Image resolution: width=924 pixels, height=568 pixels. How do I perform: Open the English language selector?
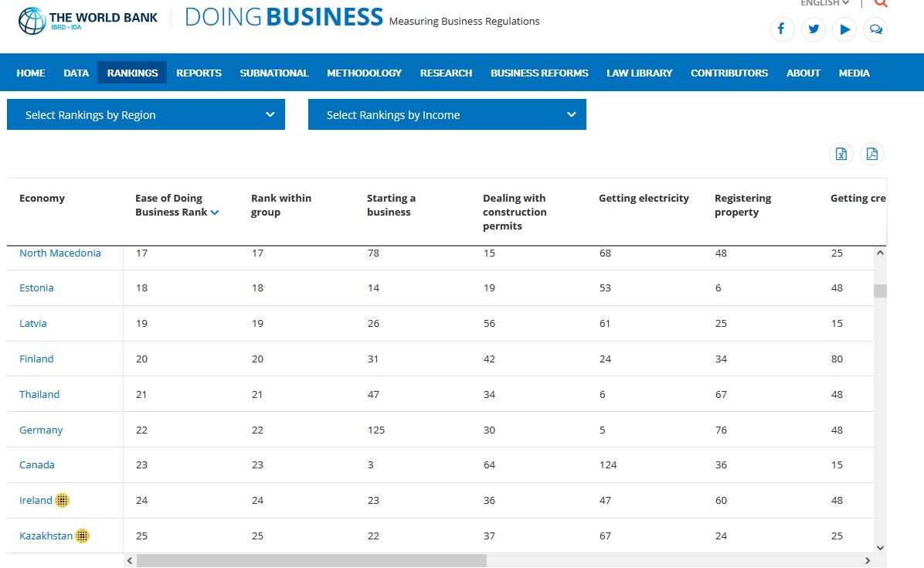point(824,3)
